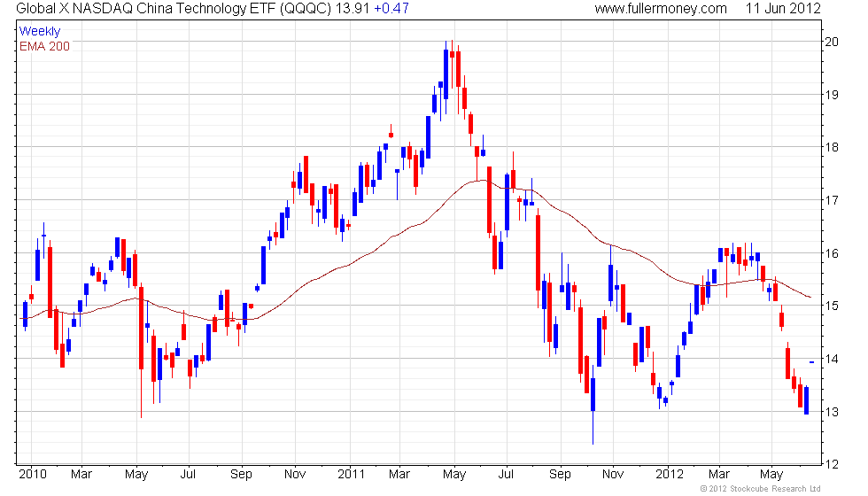
Task: Click the y-axis label 16
Action: coord(832,253)
